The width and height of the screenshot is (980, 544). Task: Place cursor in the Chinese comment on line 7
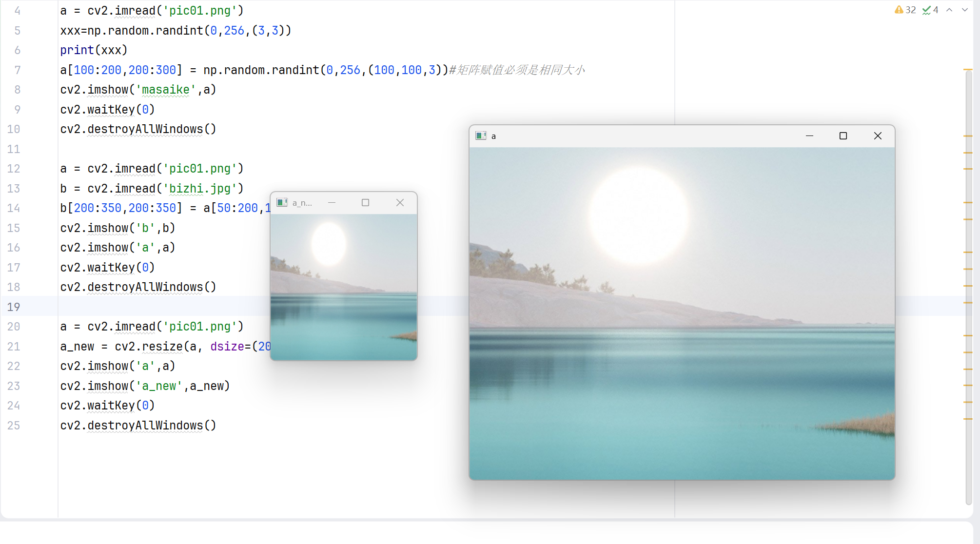(x=517, y=70)
